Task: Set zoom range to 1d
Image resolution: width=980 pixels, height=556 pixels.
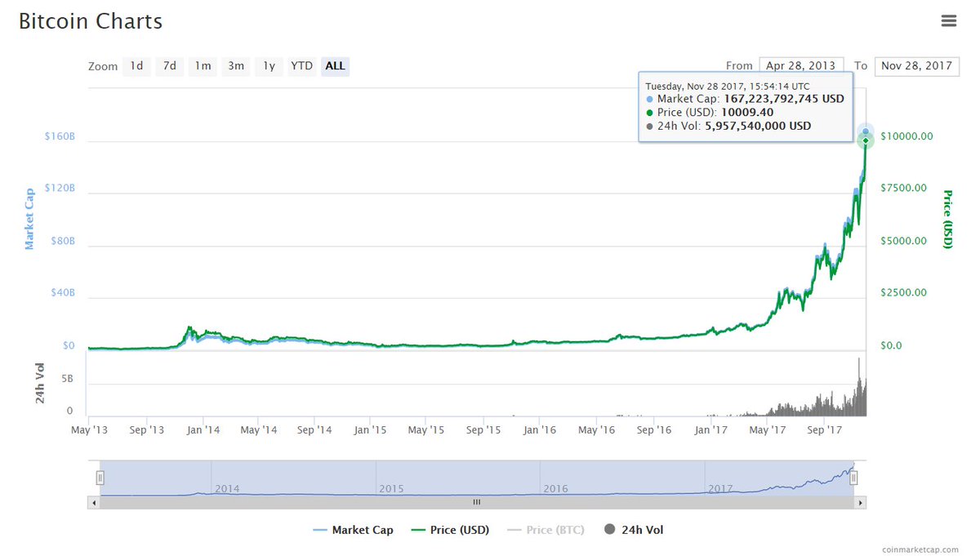Action: (x=136, y=66)
